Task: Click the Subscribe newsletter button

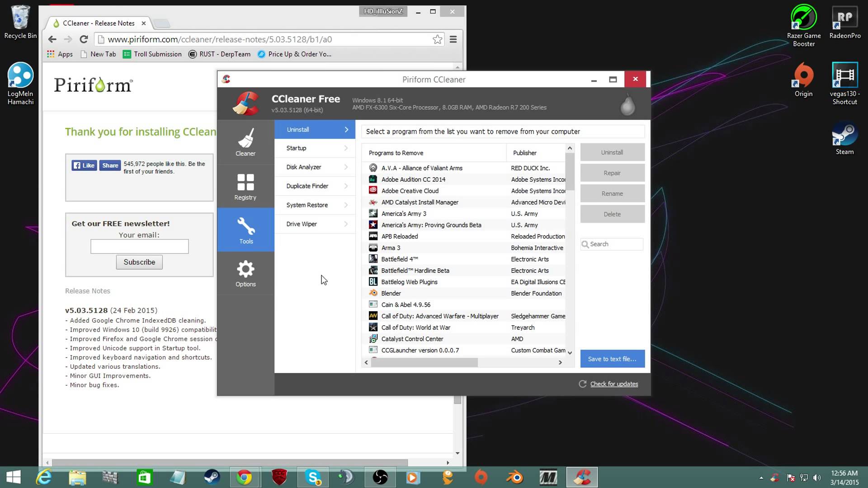Action: (139, 262)
